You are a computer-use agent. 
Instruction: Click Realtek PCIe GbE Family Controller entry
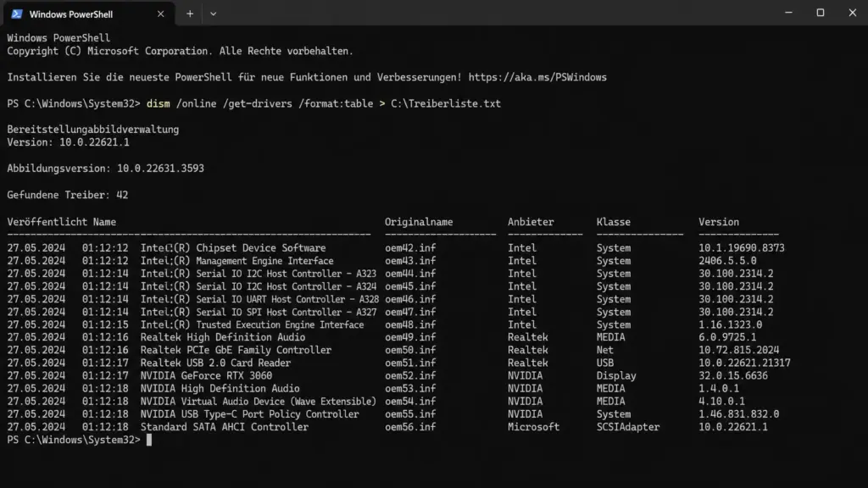click(x=236, y=350)
